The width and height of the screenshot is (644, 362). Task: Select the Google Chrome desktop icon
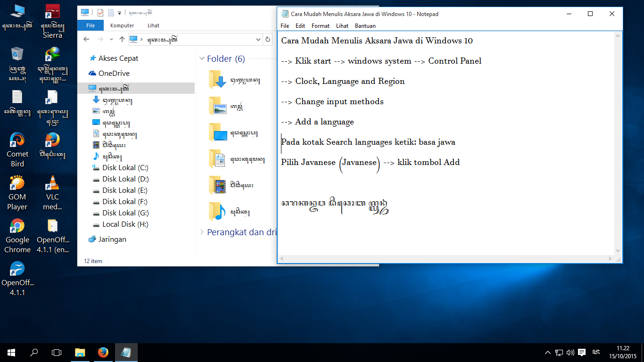point(17,236)
